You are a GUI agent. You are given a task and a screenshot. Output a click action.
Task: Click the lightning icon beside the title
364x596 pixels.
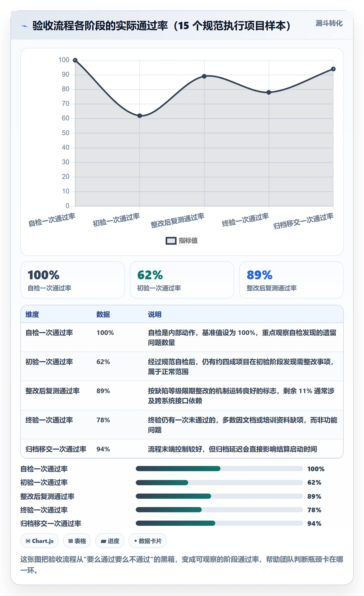tap(24, 26)
